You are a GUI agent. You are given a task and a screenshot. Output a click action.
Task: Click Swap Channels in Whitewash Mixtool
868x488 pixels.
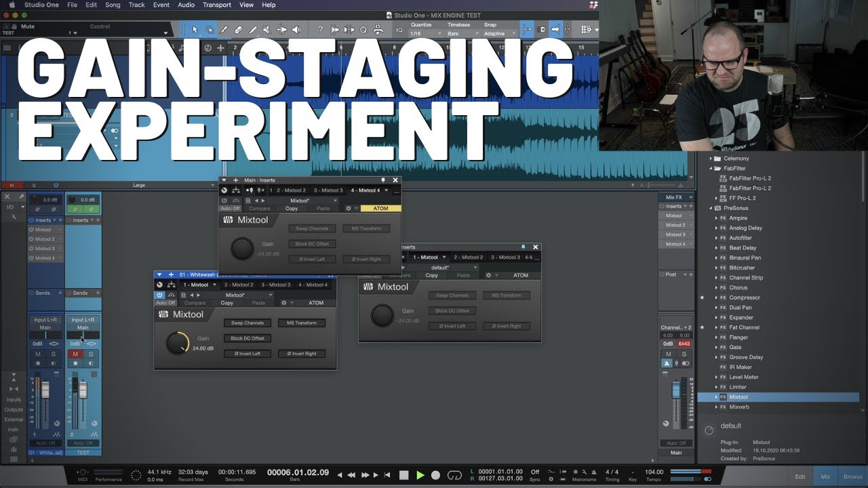(247, 323)
